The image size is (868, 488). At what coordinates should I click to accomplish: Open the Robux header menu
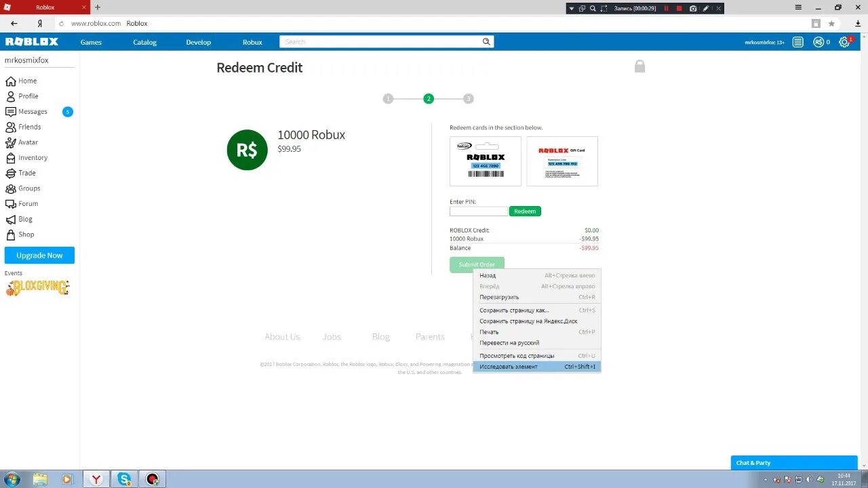(252, 42)
